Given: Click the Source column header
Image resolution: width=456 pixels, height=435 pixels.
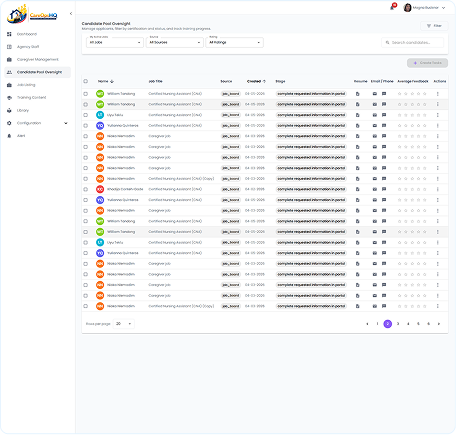Looking at the screenshot, I should [x=226, y=81].
